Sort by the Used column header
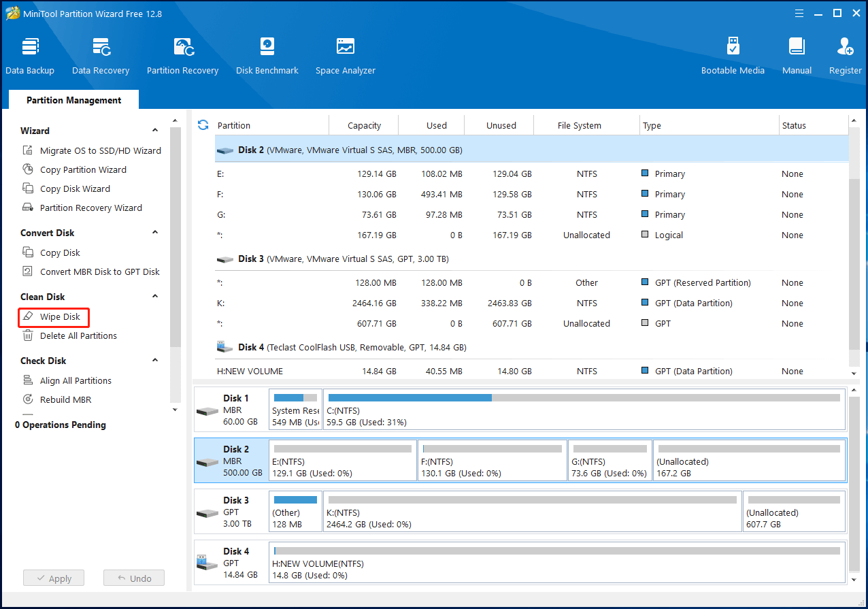 (x=432, y=125)
